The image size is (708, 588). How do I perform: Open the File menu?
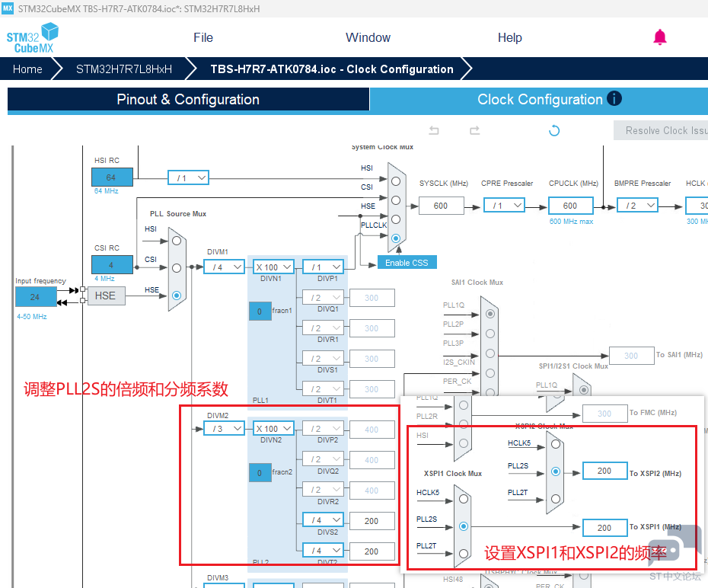tap(203, 37)
